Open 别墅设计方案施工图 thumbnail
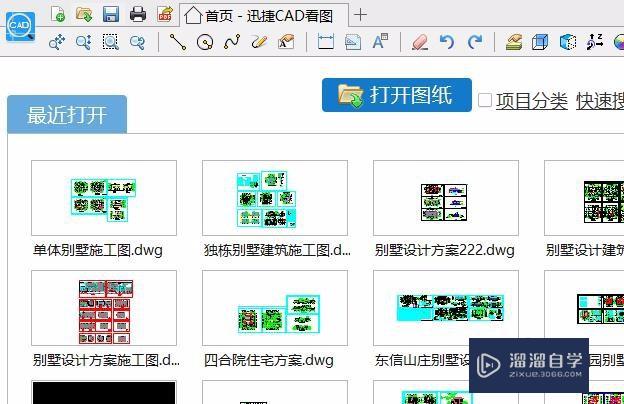The height and width of the screenshot is (404, 624). (104, 308)
